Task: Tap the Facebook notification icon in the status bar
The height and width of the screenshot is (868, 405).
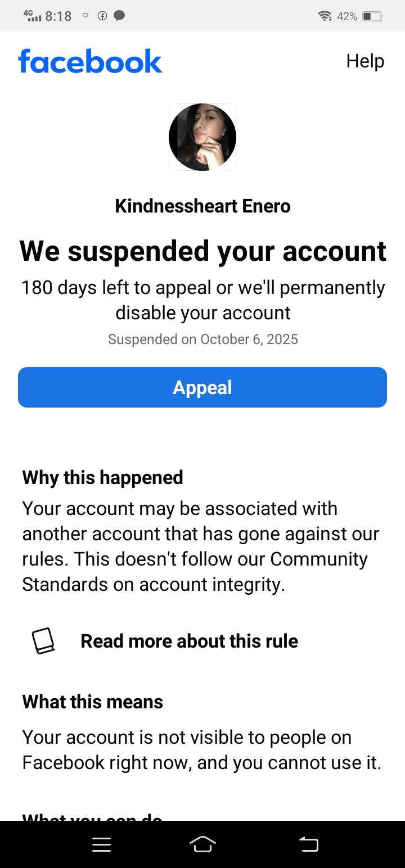Action: (x=102, y=16)
